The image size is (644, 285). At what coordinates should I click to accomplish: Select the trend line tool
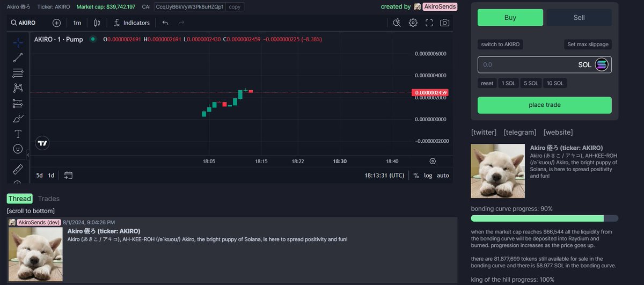[18, 57]
